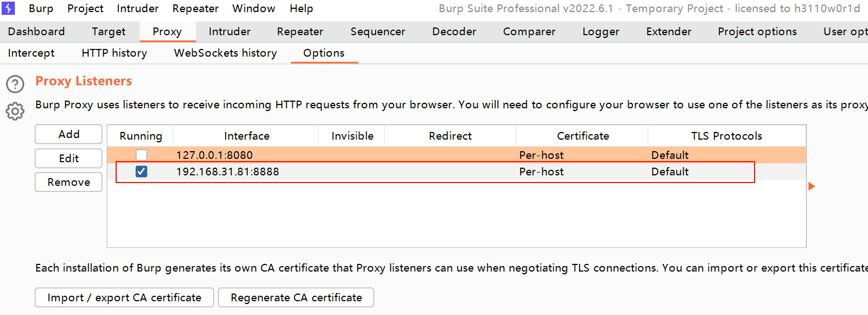Open the Repeater menu in menu bar
This screenshot has width=868, height=315.
point(195,8)
